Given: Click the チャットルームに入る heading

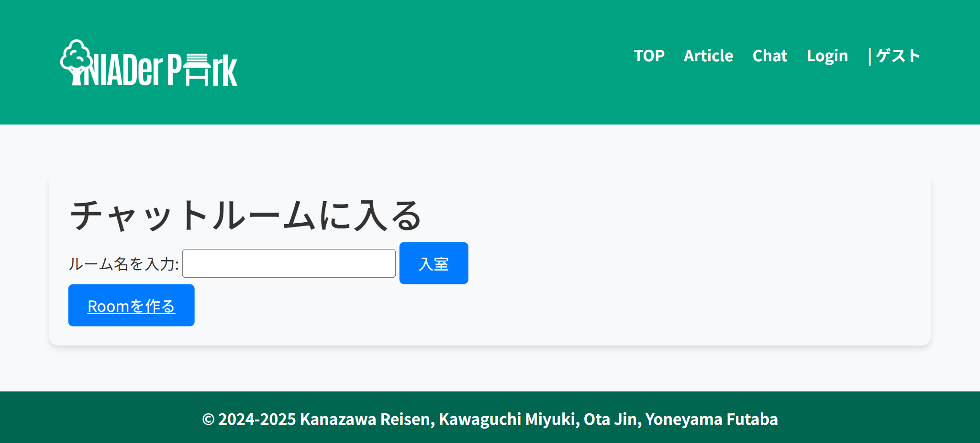Looking at the screenshot, I should [245, 216].
